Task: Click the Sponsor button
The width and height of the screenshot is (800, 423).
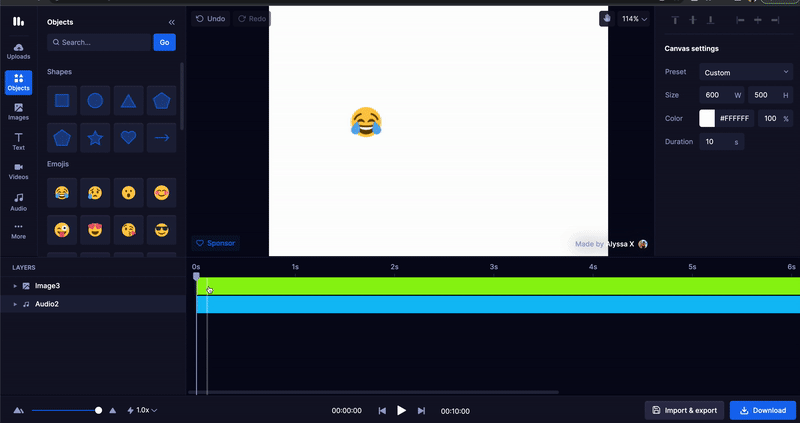Action: [215, 243]
